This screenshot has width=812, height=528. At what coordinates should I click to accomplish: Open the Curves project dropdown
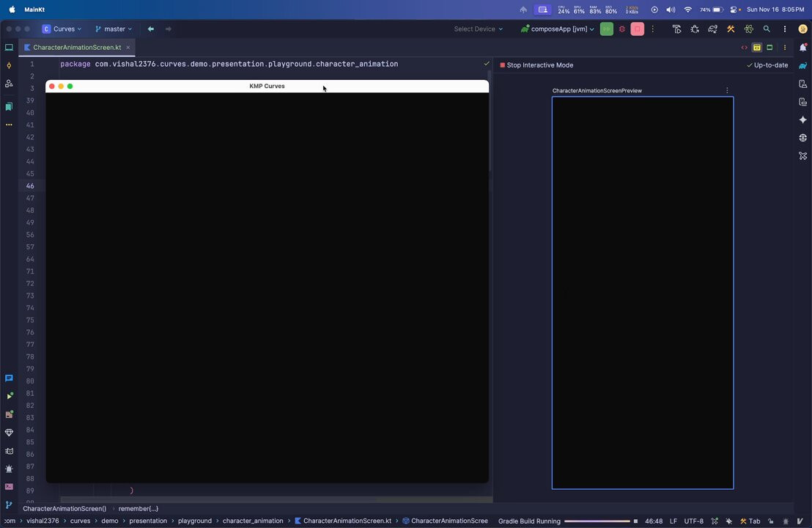point(62,29)
